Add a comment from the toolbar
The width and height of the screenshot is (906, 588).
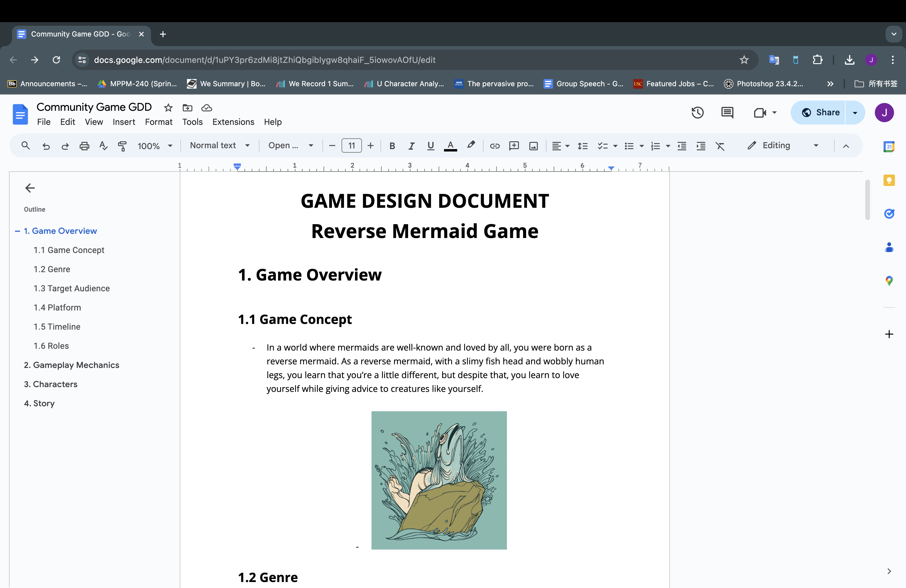(x=514, y=146)
